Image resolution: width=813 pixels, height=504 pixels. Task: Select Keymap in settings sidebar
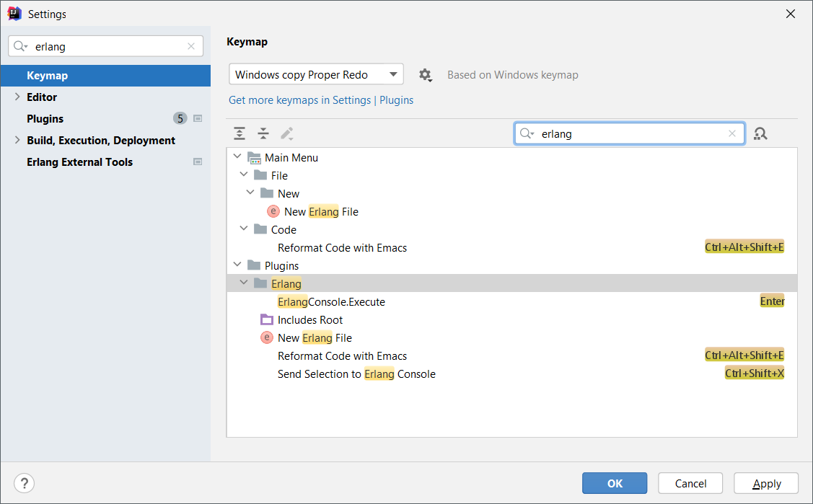pyautogui.click(x=106, y=76)
